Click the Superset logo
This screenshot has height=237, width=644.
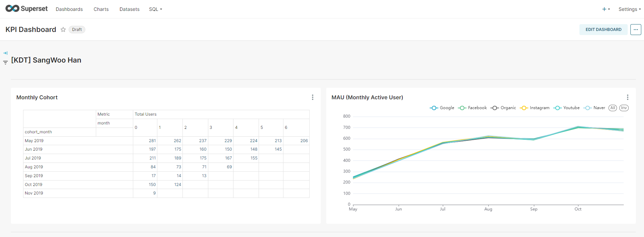(27, 9)
